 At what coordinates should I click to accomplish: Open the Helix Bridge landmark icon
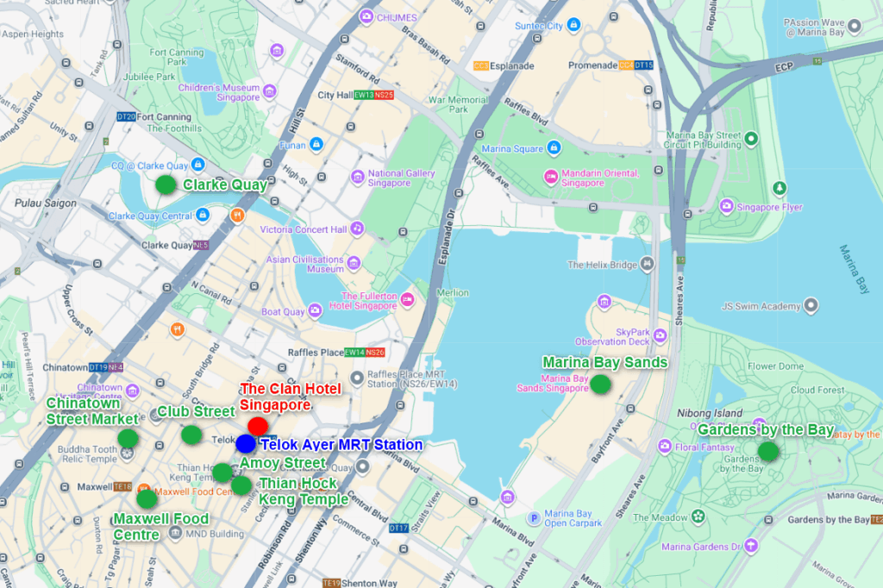click(647, 264)
